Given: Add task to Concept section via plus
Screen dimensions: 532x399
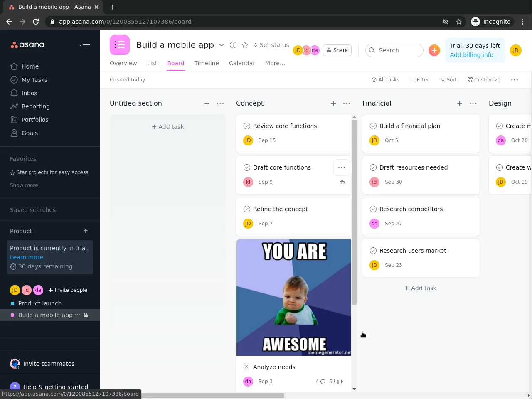Looking at the screenshot, I should point(333,103).
